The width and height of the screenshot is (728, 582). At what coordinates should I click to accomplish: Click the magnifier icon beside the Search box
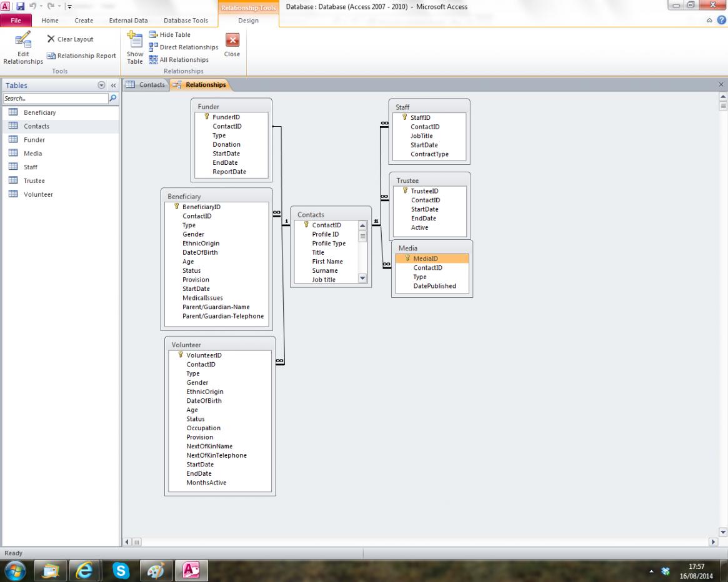113,99
